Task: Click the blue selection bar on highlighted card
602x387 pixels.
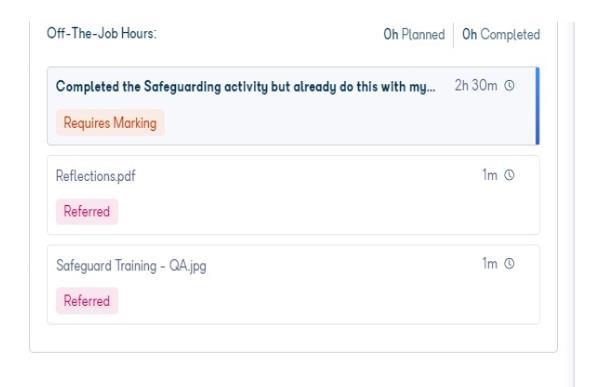Action: point(538,106)
